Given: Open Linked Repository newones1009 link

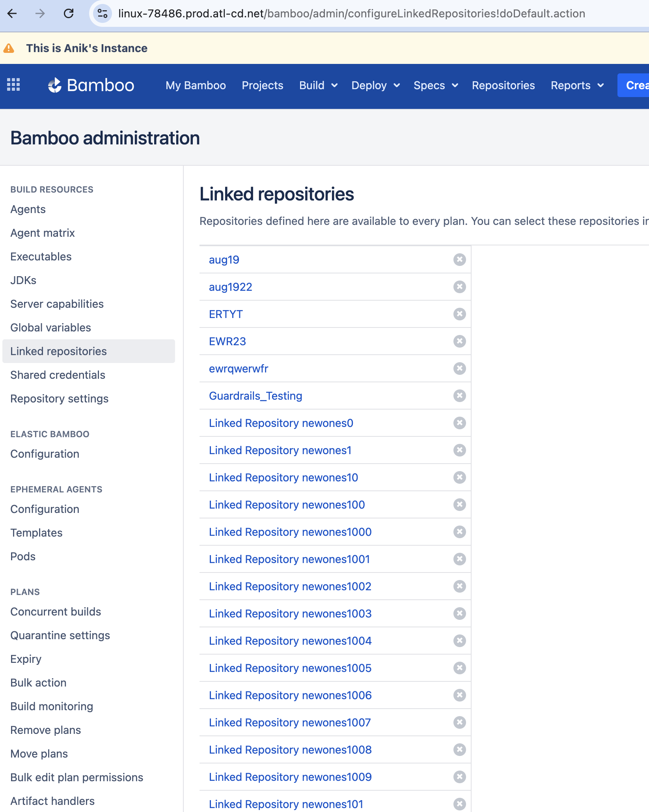Looking at the screenshot, I should pos(290,777).
